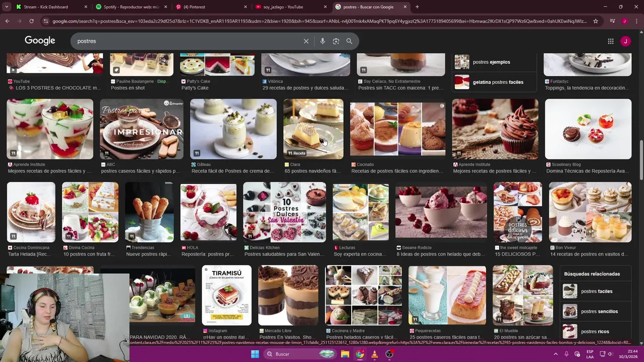Open the ESP LAA language switcher
The height and width of the screenshot is (362, 644).
point(590,354)
